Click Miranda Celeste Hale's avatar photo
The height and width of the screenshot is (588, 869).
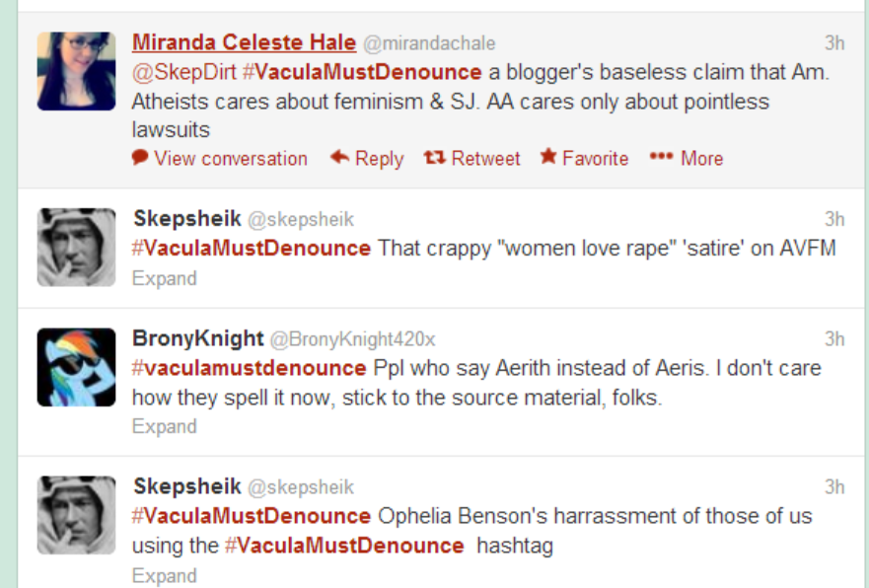click(76, 70)
